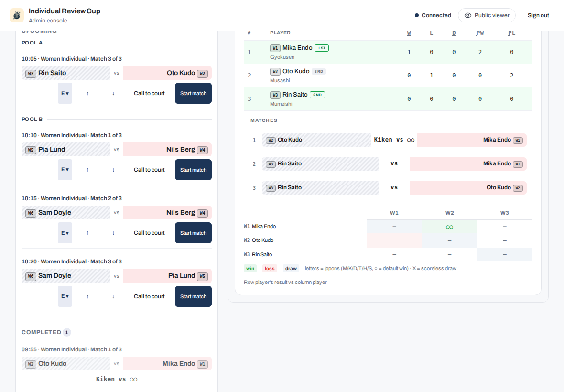This screenshot has width=564, height=392.
Task: Move the Sam Doyle vs Pia Lund match down
Action: coord(113,296)
